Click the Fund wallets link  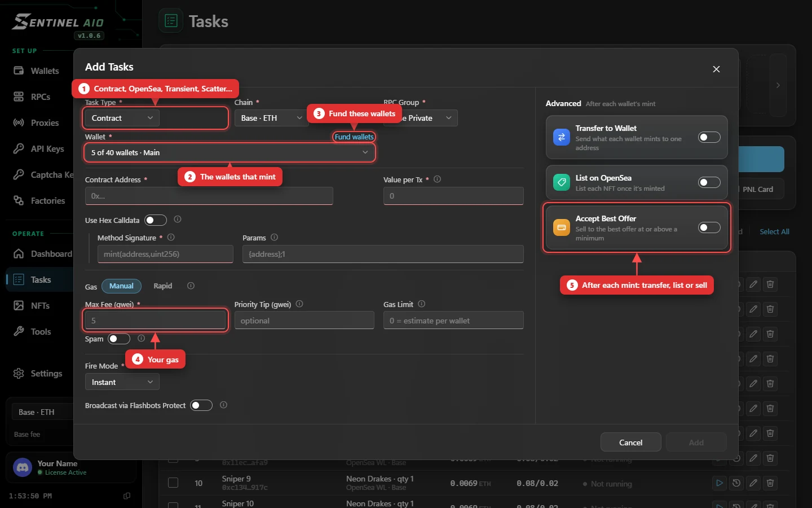tap(354, 137)
